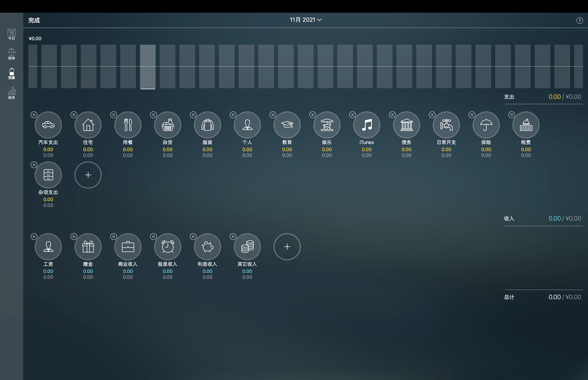This screenshot has height=380, width=588.
Task: Open the 股息收入 alarm clock icon
Action: (168, 247)
